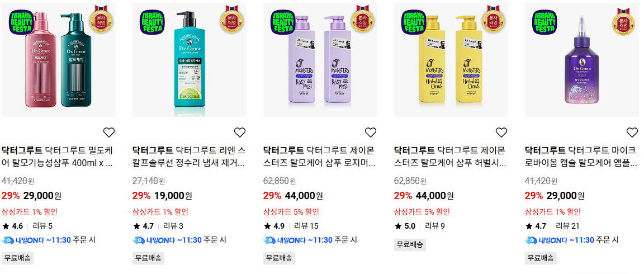The height and width of the screenshot is (274, 644).
Task: Open 닥터그루트 밀도케어 탈모기능성샴푸 title link
Action: pyautogui.click(x=57, y=157)
